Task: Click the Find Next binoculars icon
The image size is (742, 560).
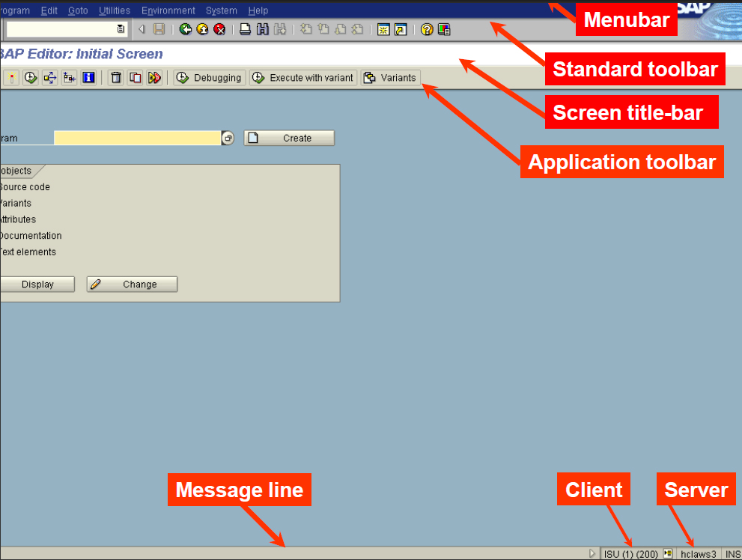Action: pos(280,29)
